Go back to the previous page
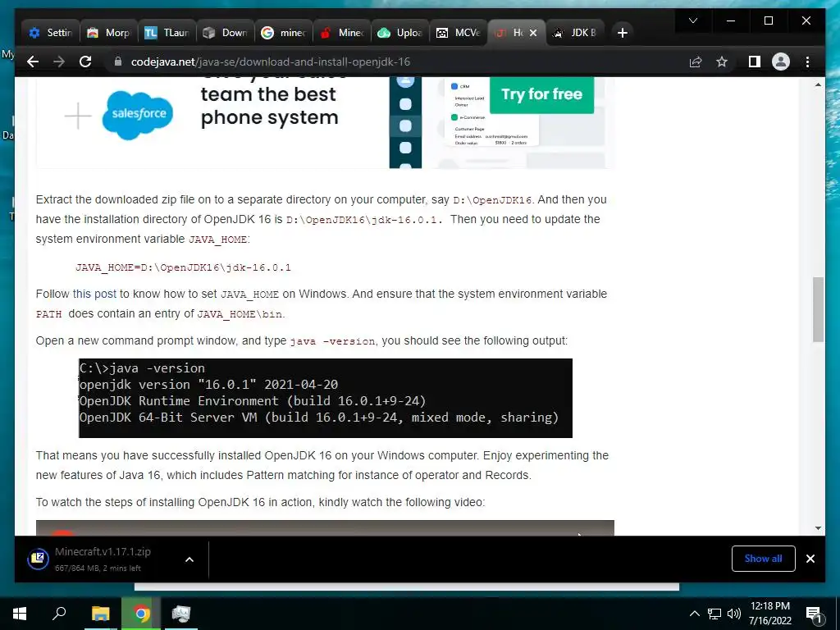Image resolution: width=840 pixels, height=630 pixels. coord(33,62)
